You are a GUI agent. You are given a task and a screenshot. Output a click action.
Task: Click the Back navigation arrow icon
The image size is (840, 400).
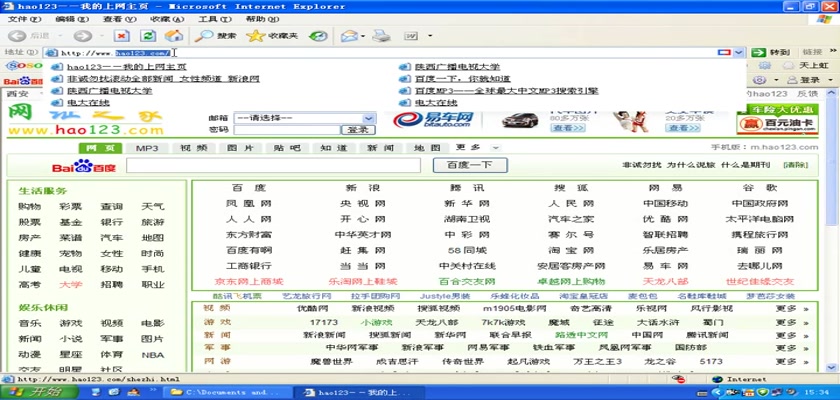coord(17,36)
